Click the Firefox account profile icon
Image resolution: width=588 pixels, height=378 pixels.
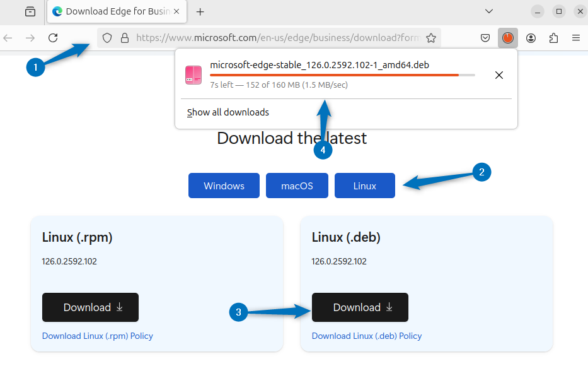(x=531, y=38)
